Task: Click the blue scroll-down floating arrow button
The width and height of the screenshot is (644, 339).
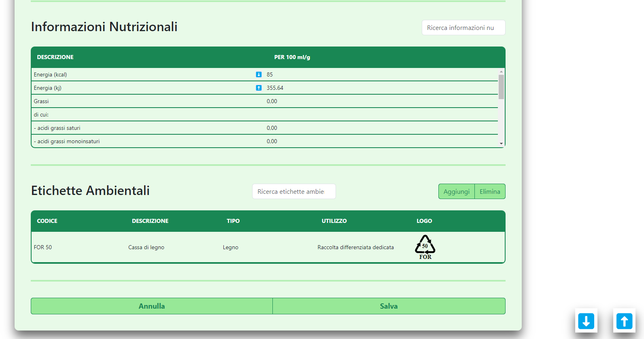Action: coord(586,321)
